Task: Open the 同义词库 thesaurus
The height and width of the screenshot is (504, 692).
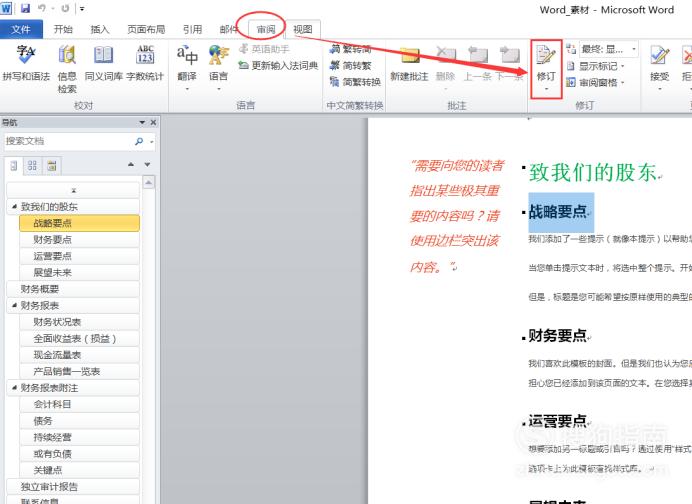Action: point(103,64)
